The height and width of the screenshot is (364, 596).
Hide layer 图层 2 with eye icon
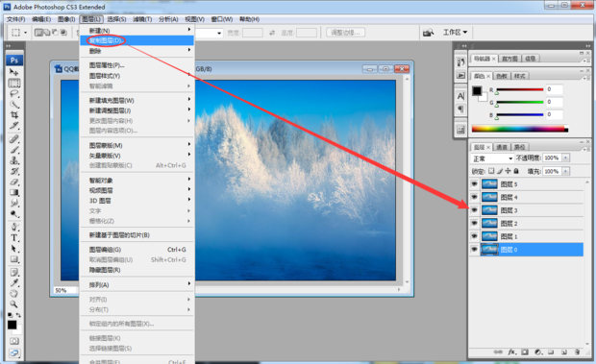[x=474, y=223]
